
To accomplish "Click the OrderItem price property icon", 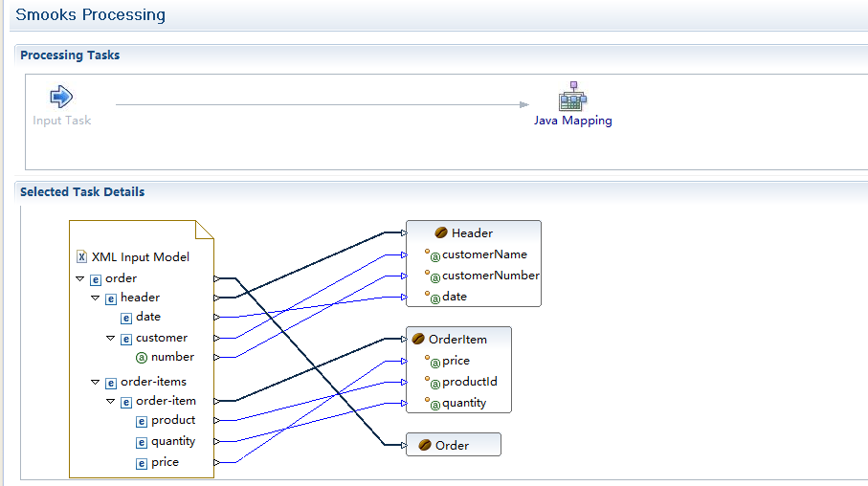I will click(x=433, y=362).
